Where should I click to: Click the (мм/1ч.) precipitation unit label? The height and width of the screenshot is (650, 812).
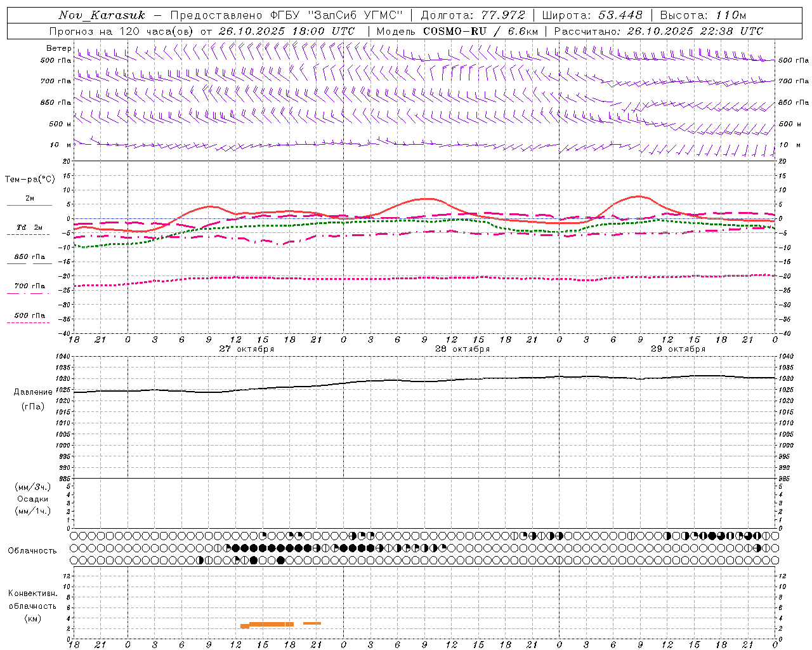33,511
